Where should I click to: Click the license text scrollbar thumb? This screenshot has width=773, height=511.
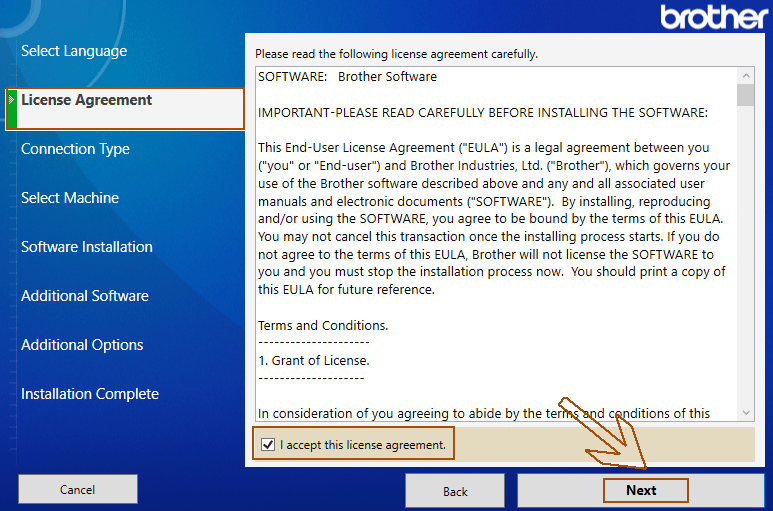tap(746, 95)
